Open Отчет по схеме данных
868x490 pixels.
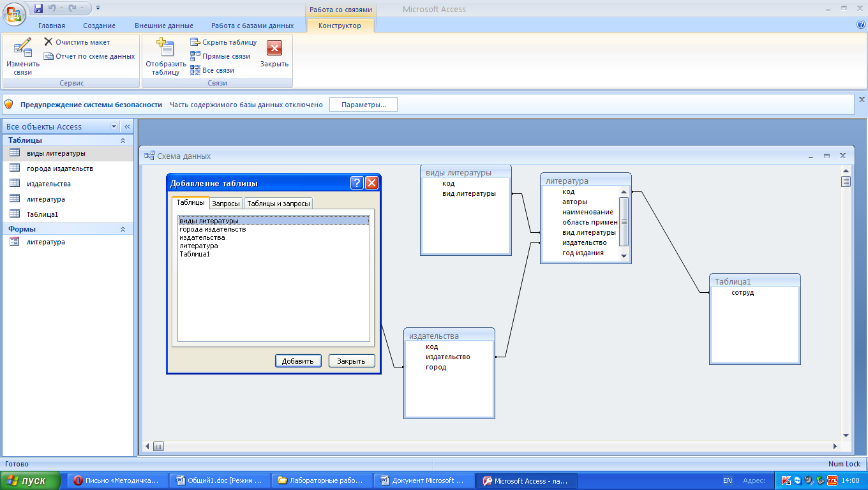[x=89, y=56]
